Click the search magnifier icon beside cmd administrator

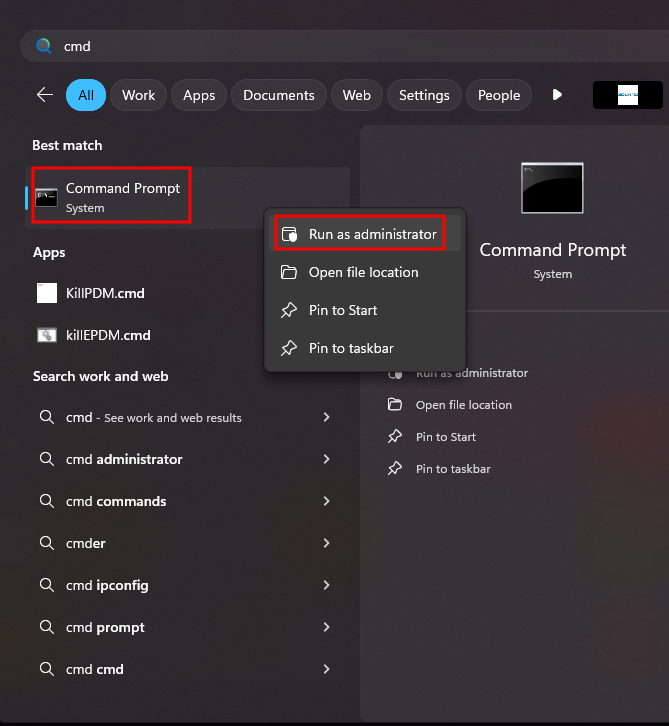tap(46, 459)
